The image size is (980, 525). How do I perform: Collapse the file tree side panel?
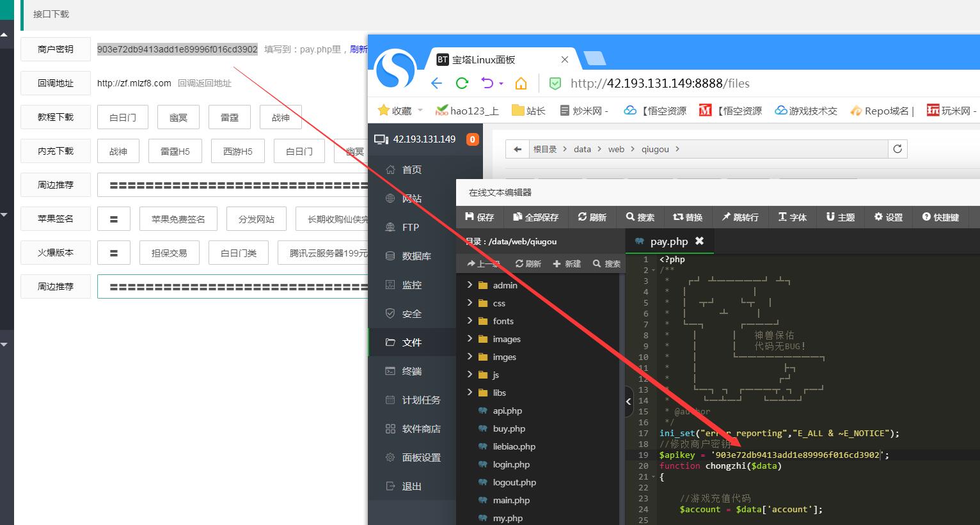point(628,402)
